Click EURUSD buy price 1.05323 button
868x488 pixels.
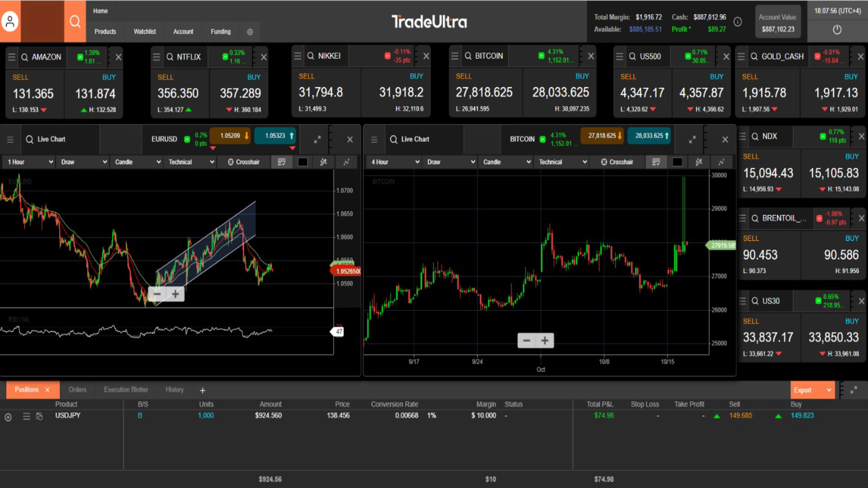tap(275, 136)
